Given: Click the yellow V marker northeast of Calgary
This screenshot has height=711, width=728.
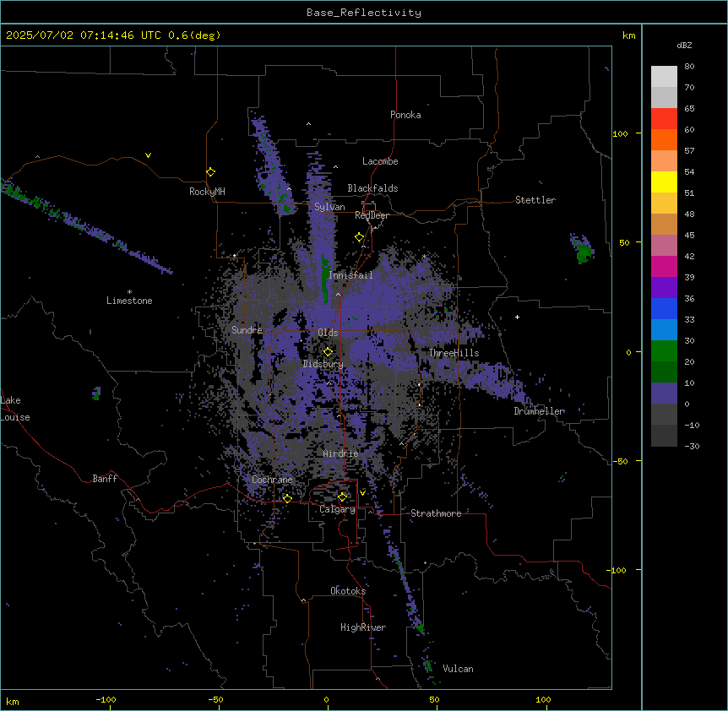Looking at the screenshot, I should pos(362,493).
